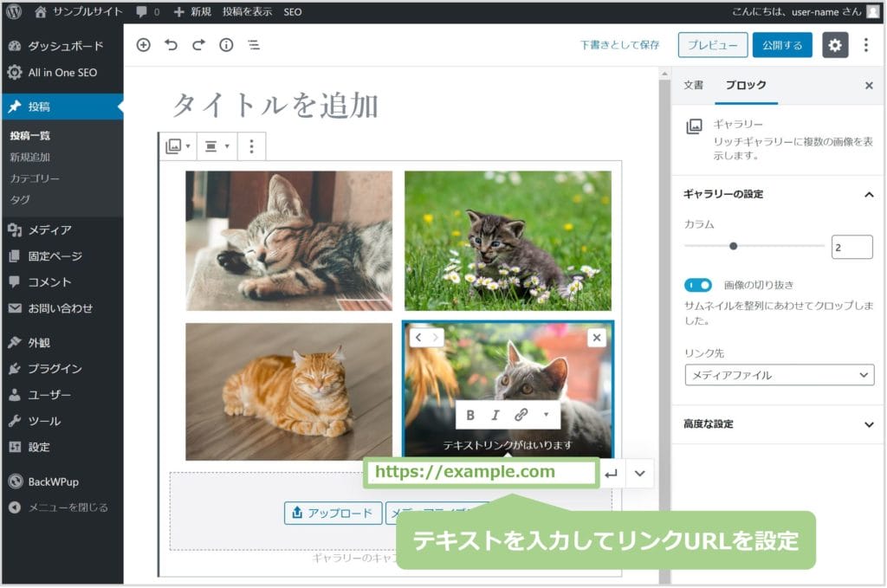This screenshot has height=588, width=887.
Task: Open link settings chevron beside URL field
Action: coord(640,474)
